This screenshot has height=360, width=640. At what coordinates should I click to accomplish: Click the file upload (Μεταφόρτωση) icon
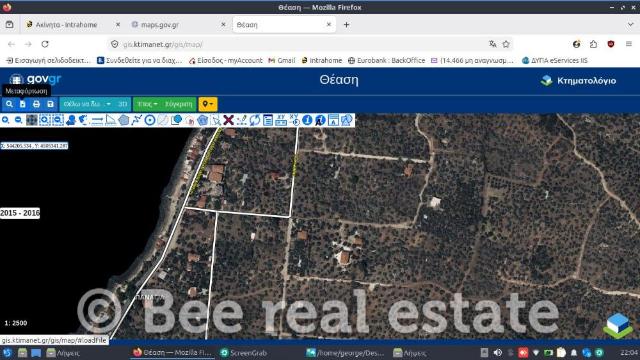(x=22, y=104)
